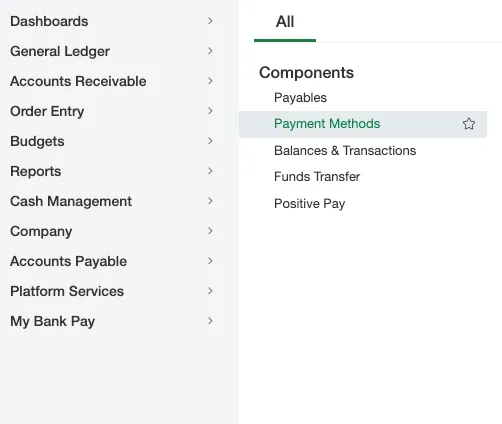This screenshot has width=502, height=424.
Task: Open Balances & Transactions
Action: [x=345, y=151]
